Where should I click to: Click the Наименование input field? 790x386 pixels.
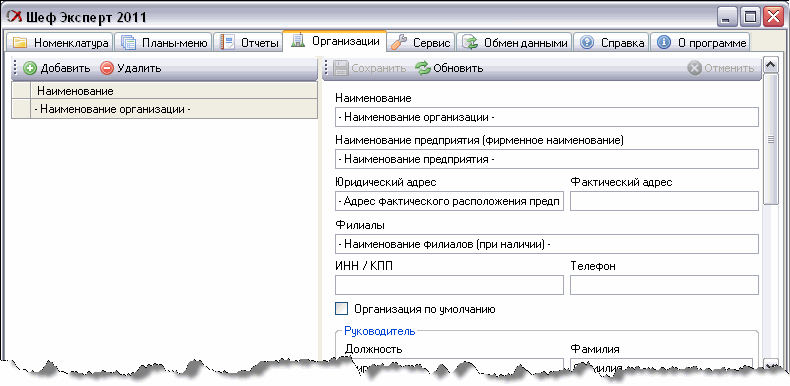pos(547,117)
